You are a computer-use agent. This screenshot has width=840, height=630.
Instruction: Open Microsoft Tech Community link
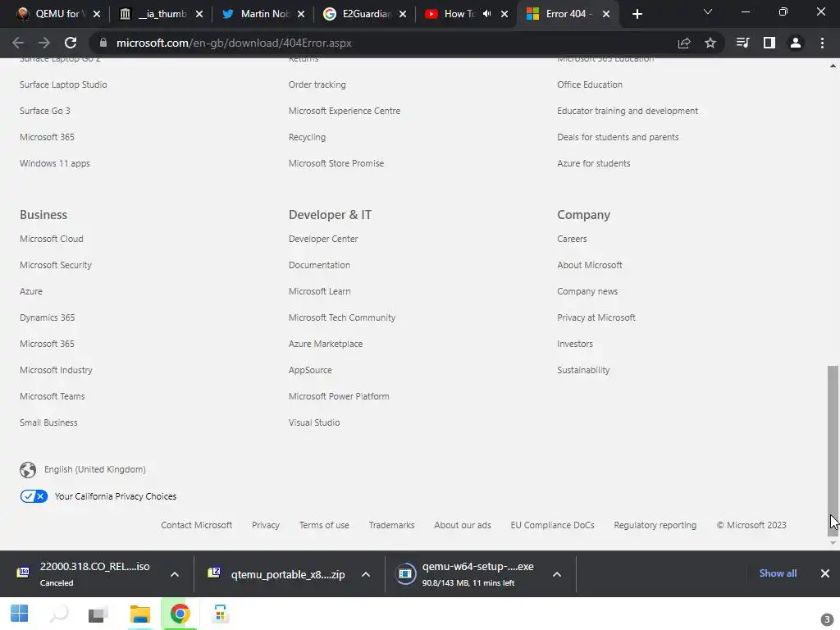pyautogui.click(x=342, y=317)
